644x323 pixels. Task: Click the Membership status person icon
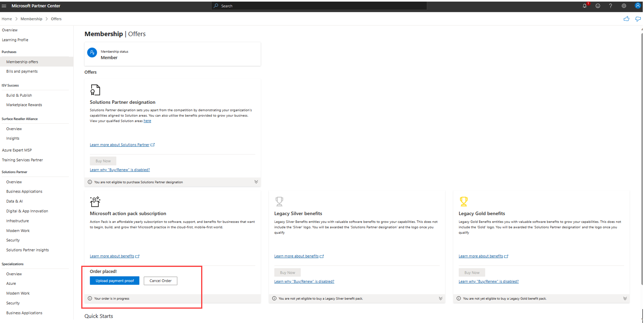92,53
